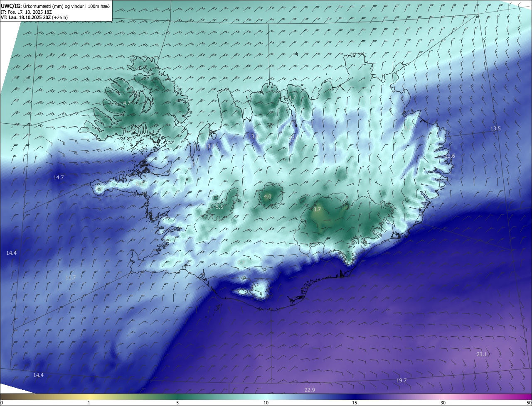Click the VT: Lau. 18.10.2025 20Z (+26 h) line

click(x=34, y=17)
